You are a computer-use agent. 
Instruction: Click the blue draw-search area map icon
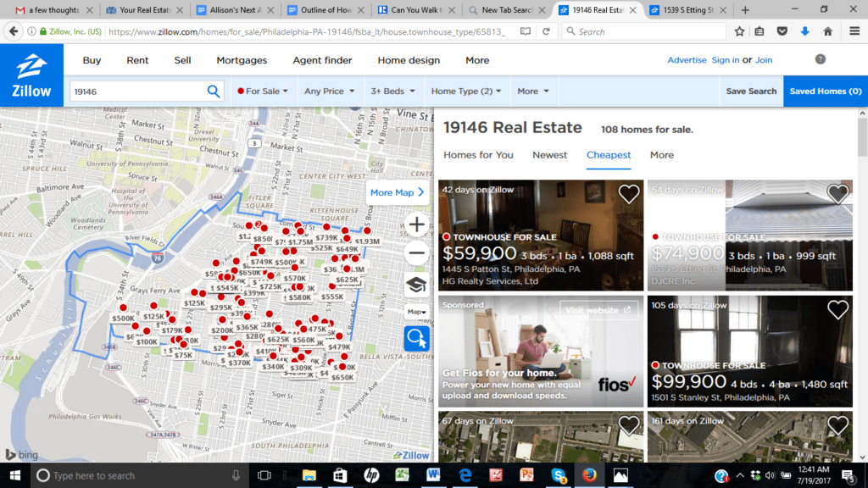[416, 337]
